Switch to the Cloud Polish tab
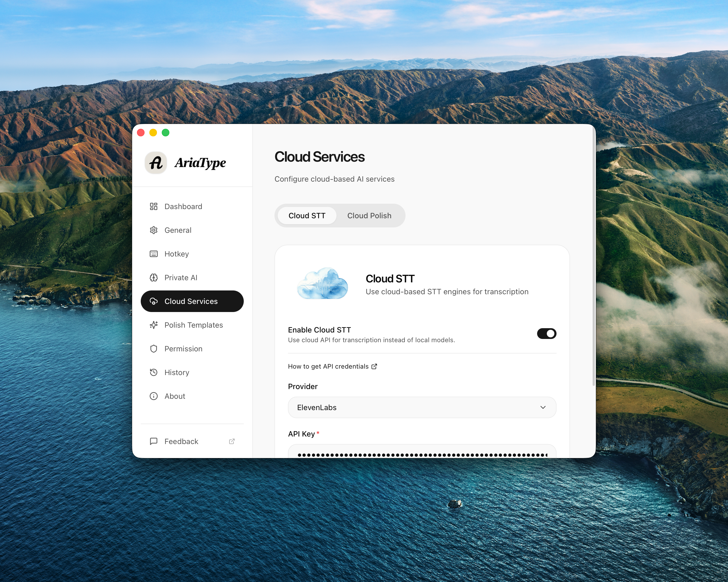This screenshot has height=582, width=728. 369,216
